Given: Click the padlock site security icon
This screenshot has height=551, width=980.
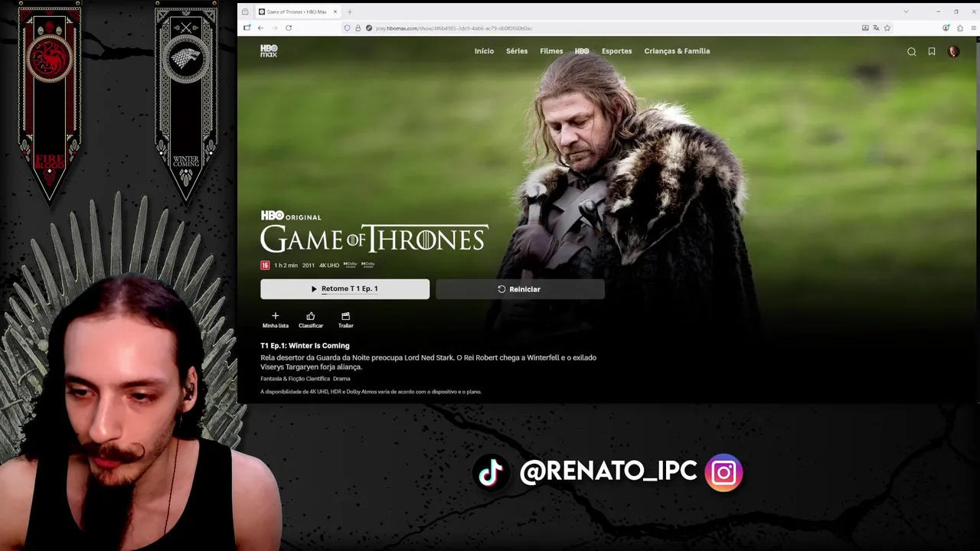Looking at the screenshot, I should 358,28.
